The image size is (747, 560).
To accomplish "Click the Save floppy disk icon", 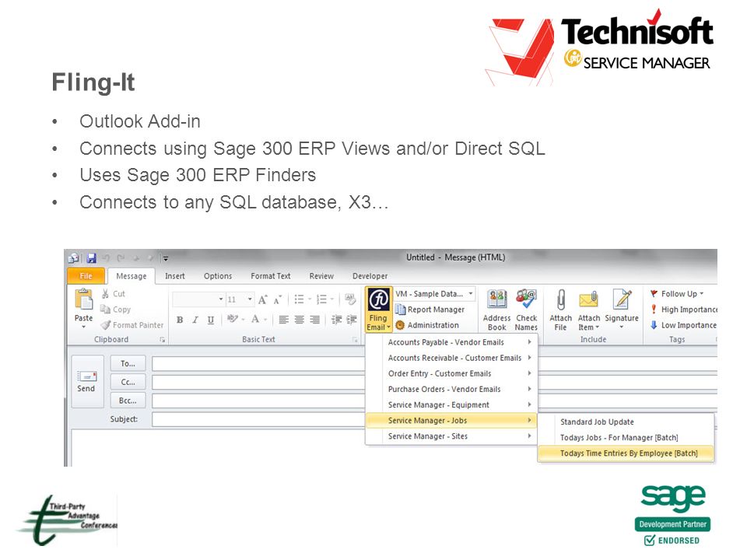I will tap(92, 258).
